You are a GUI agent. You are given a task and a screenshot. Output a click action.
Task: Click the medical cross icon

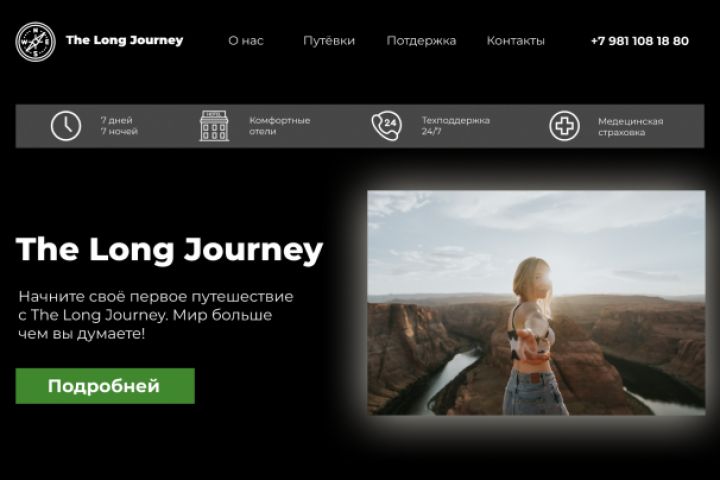click(x=564, y=126)
